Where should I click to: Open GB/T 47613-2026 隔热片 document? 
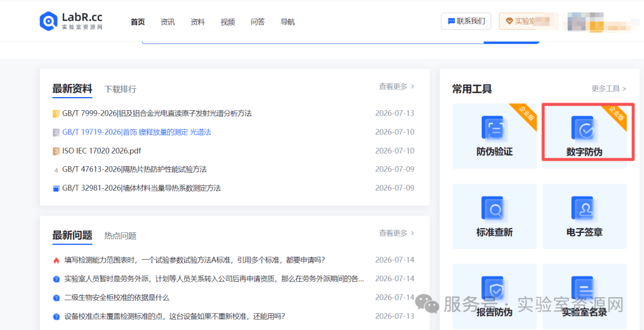point(135,169)
